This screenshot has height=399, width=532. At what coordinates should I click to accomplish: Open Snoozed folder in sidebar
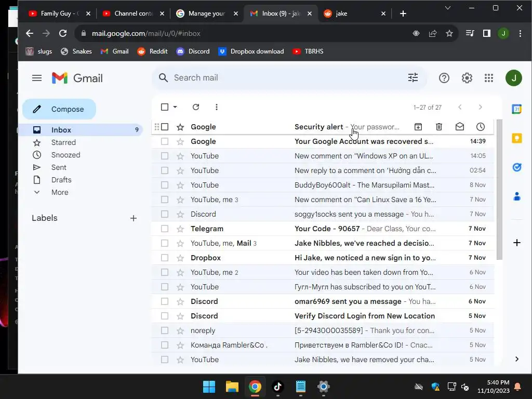click(65, 155)
